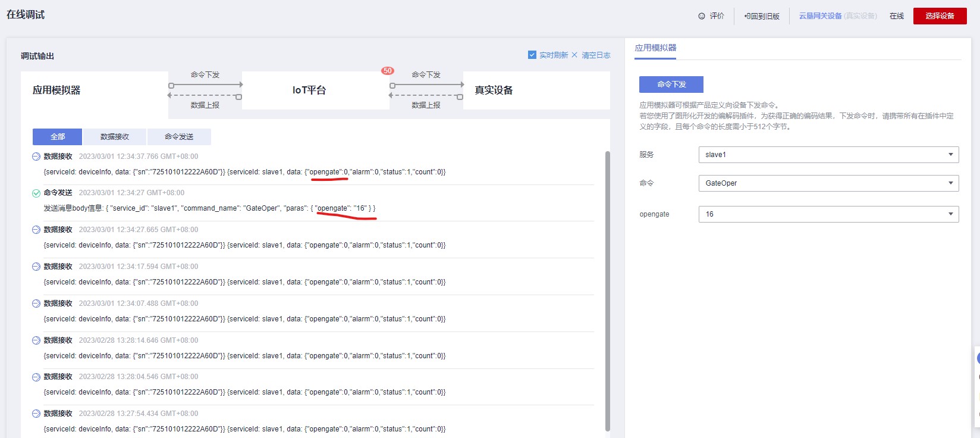The height and width of the screenshot is (438, 980).
Task: Click 数据上报 label between IoT平台 and 真实设备
Action: 426,105
